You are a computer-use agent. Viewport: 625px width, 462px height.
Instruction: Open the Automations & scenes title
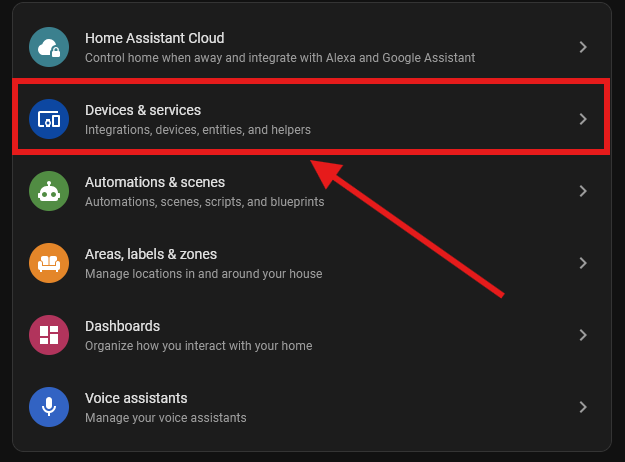tap(155, 182)
